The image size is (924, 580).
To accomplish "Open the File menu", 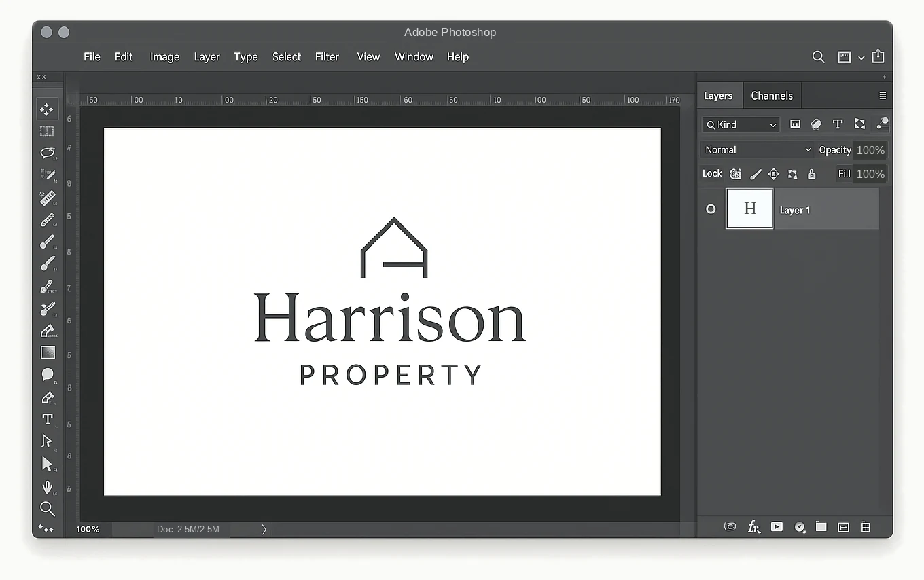I will click(92, 57).
